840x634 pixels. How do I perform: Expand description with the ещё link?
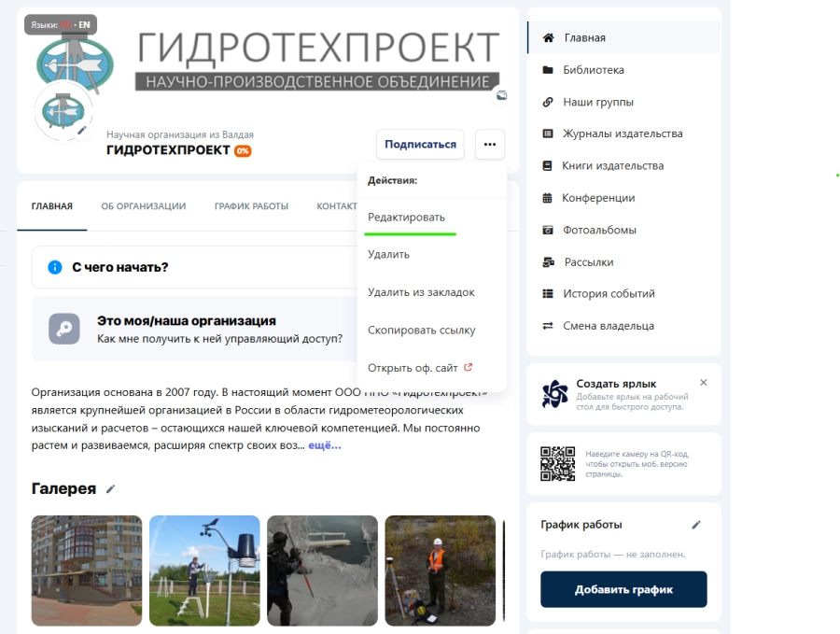(324, 445)
